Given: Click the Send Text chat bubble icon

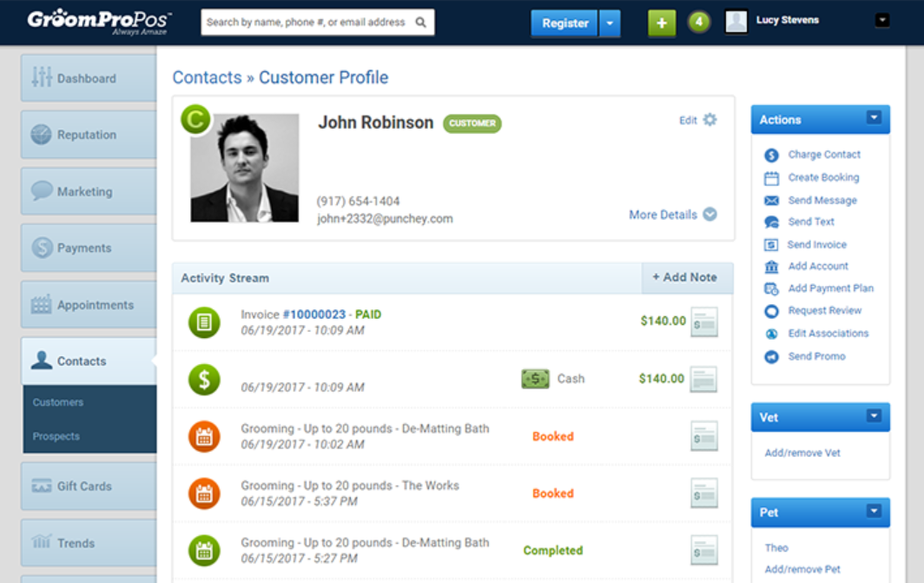Looking at the screenshot, I should click(771, 222).
